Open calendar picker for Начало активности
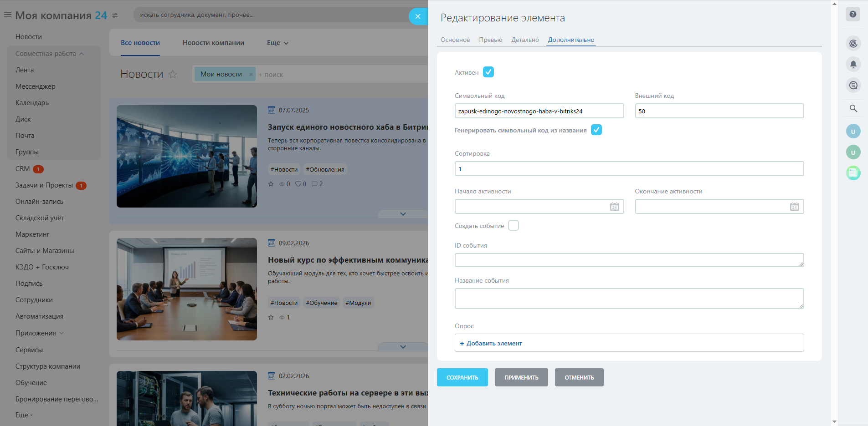This screenshot has height=426, width=868. click(x=614, y=207)
